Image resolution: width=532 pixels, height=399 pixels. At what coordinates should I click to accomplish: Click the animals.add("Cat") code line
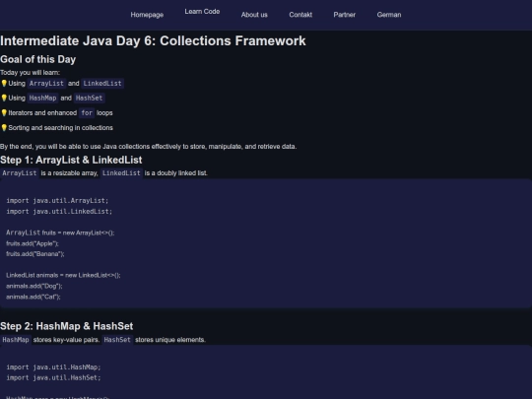[x=33, y=297]
